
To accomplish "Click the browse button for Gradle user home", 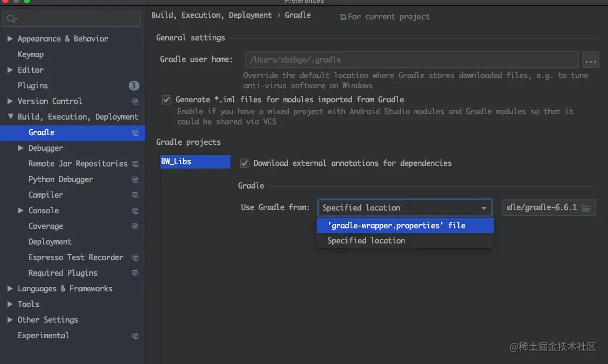I will pos(591,60).
